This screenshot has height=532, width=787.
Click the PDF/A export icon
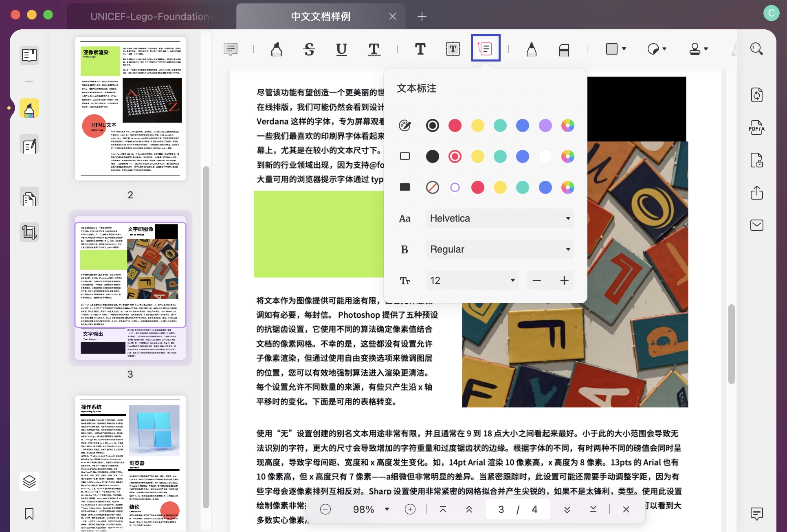(x=756, y=128)
